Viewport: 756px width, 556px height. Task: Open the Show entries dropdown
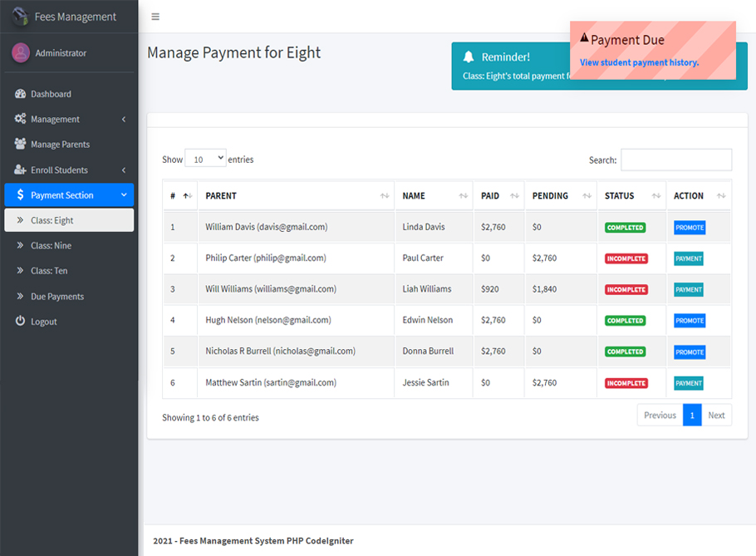[205, 158]
